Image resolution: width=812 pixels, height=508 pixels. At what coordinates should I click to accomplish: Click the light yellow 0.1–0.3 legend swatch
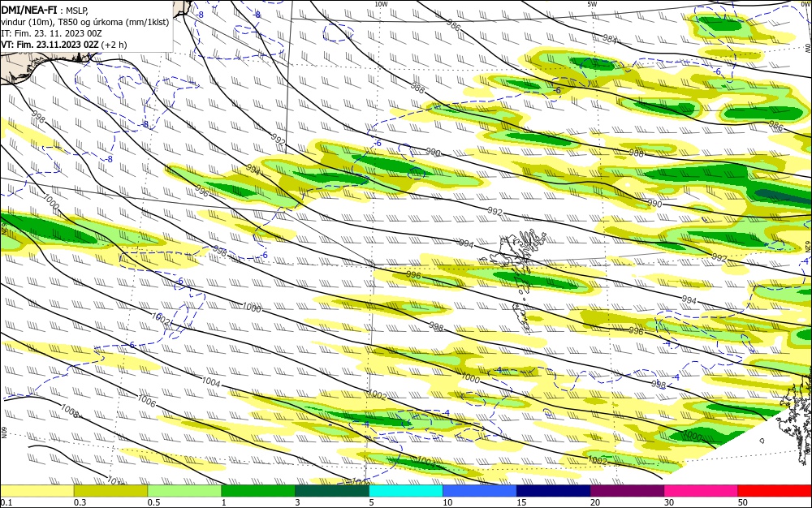(37, 491)
